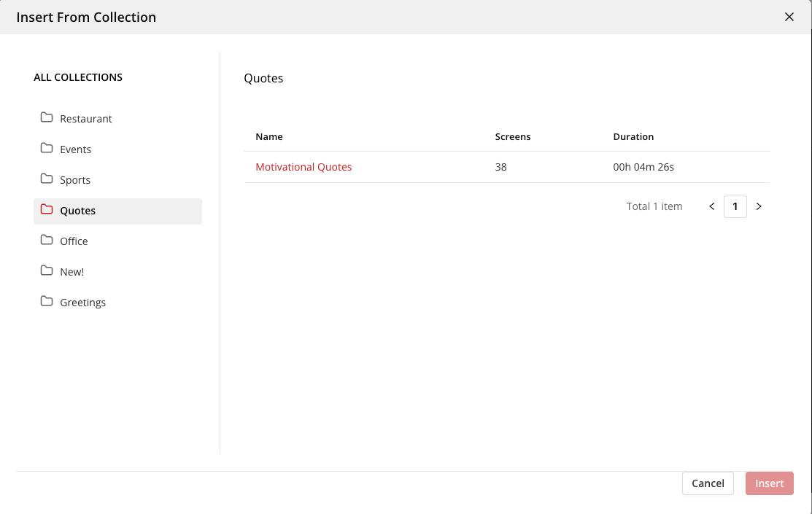Click the Office folder icon

(x=47, y=240)
